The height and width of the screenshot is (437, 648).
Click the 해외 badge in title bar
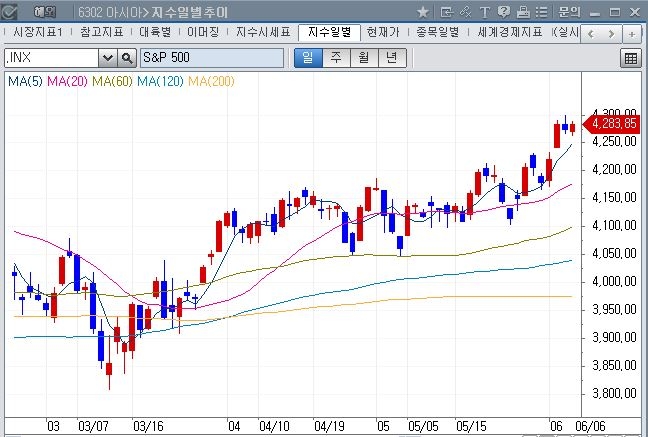pos(45,12)
